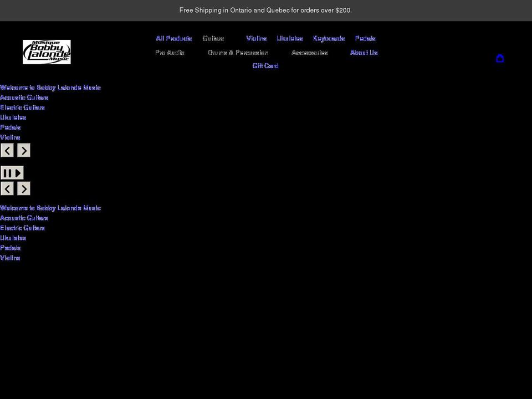This screenshot has height=399, width=532.
Task: Open the Acoustic Guitars sidebar link
Action: pos(24,97)
